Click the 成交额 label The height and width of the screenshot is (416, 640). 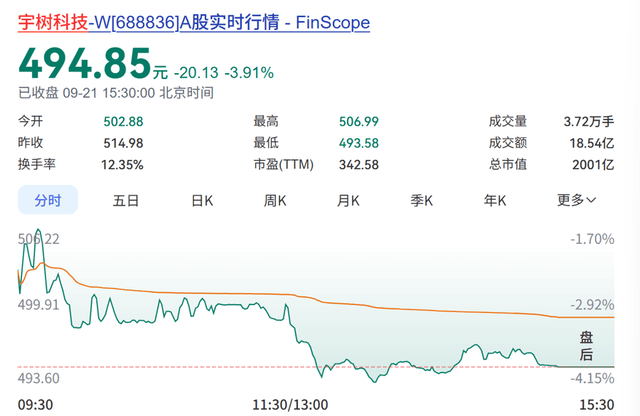click(508, 143)
